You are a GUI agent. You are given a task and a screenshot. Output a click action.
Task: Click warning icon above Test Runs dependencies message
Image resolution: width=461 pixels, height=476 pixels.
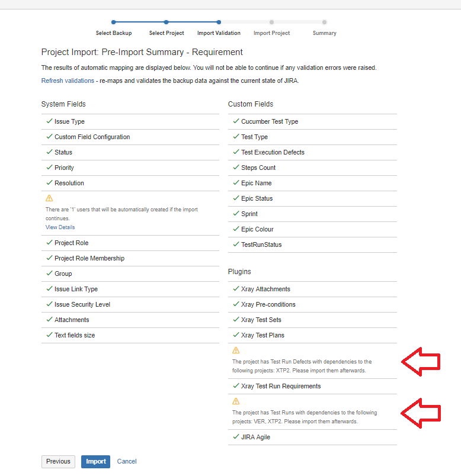(x=236, y=401)
